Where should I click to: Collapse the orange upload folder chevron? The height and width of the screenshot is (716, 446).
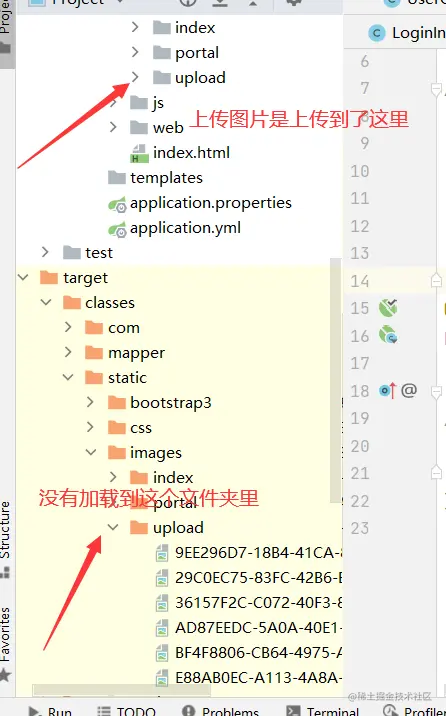coord(113,527)
